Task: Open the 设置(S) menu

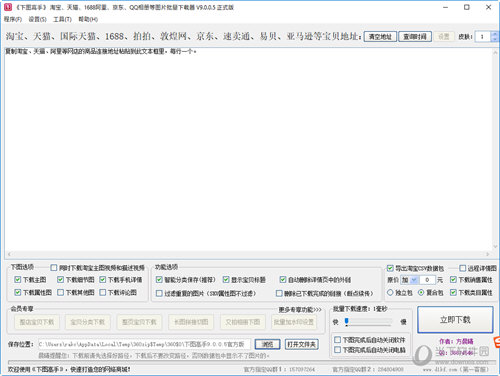Action: pos(37,19)
